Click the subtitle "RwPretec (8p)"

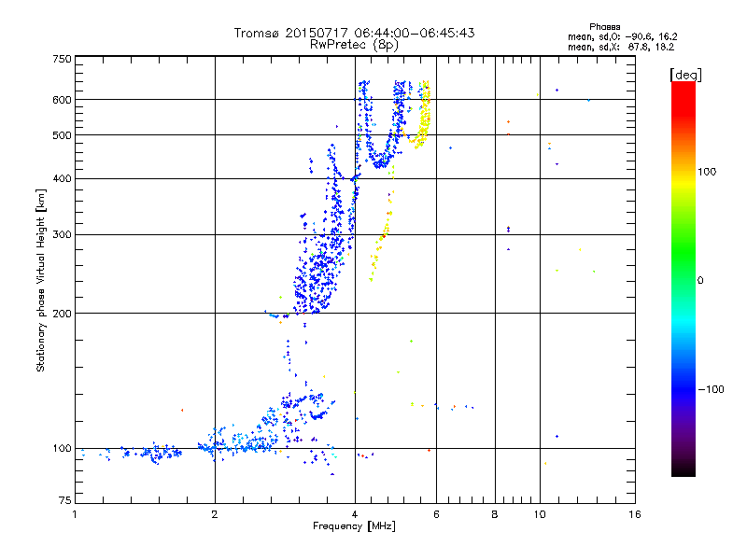(354, 45)
